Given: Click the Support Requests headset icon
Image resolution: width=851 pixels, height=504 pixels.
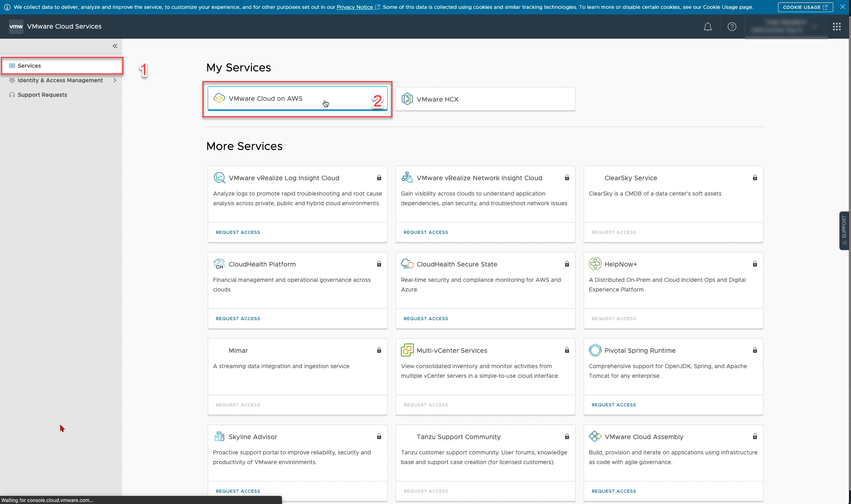Looking at the screenshot, I should [x=12, y=95].
